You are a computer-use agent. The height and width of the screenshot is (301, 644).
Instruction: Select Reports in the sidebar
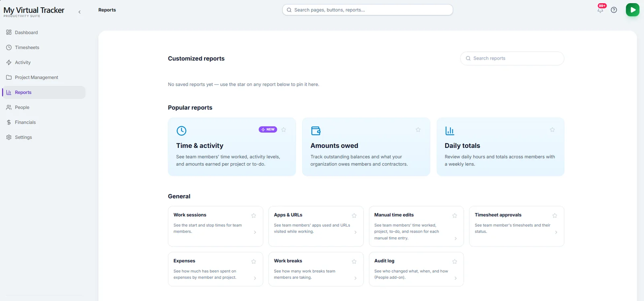[43, 92]
